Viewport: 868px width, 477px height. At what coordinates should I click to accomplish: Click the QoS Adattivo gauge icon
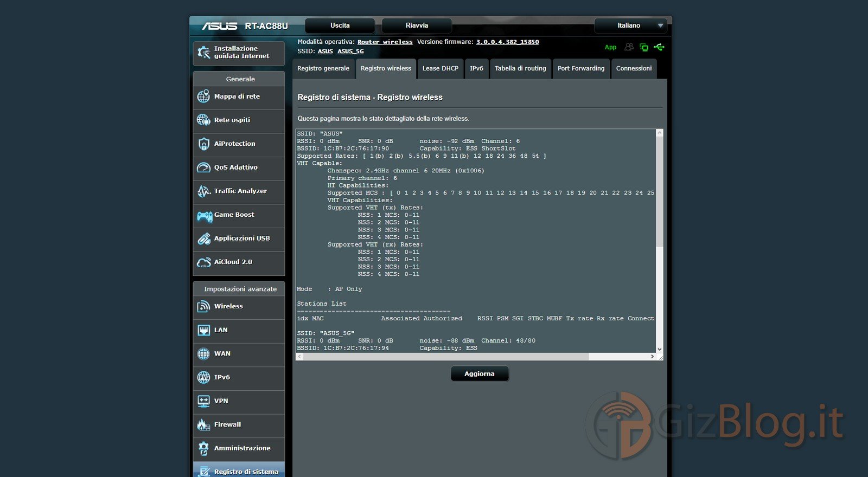pos(203,167)
